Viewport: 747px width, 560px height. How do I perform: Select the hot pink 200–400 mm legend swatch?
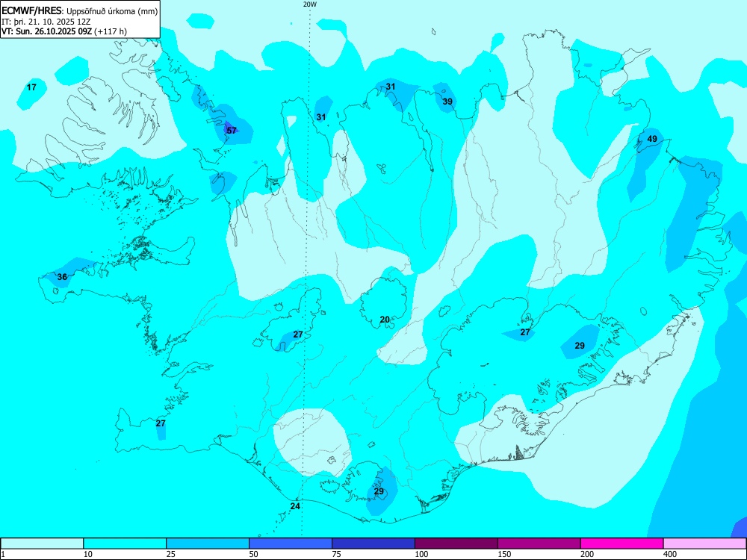coord(622,544)
